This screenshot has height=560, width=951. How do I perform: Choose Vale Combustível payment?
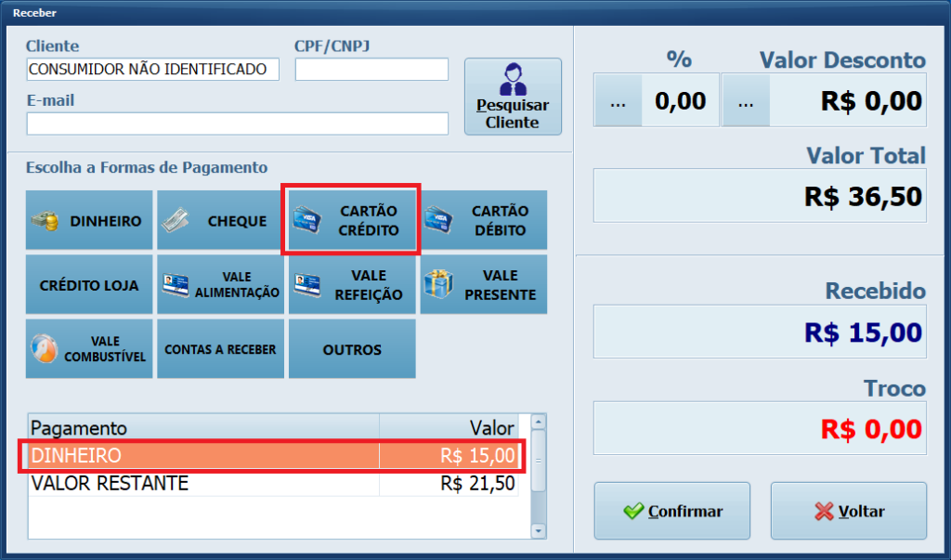tap(89, 349)
